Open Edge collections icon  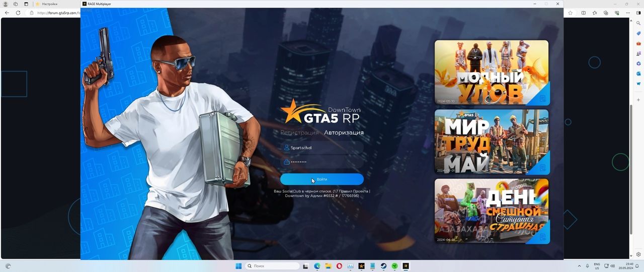pos(606,13)
